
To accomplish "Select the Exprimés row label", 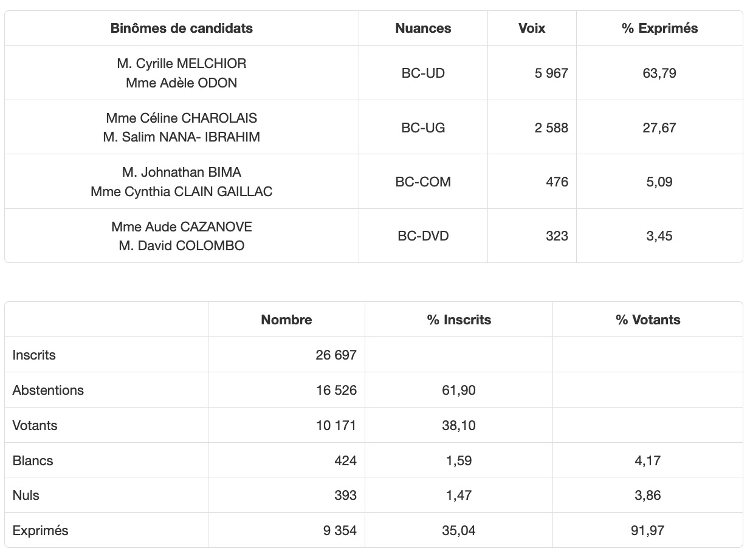I will coord(40,530).
